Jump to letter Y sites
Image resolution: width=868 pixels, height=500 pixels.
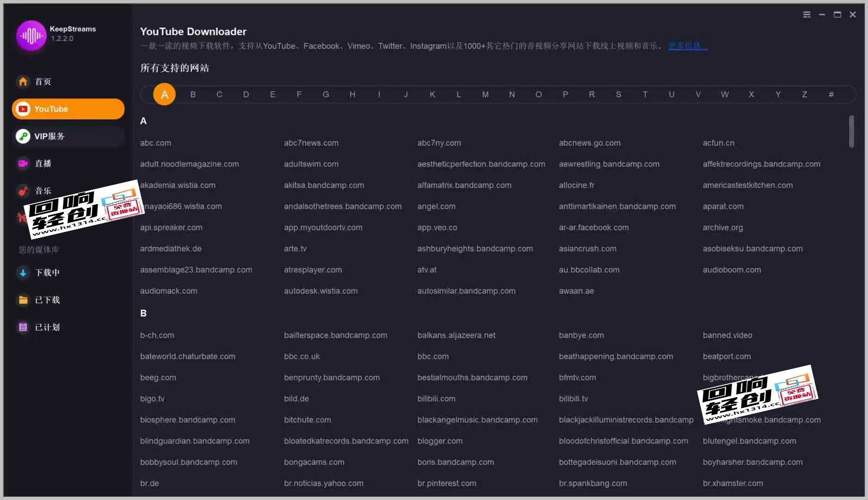pyautogui.click(x=778, y=94)
